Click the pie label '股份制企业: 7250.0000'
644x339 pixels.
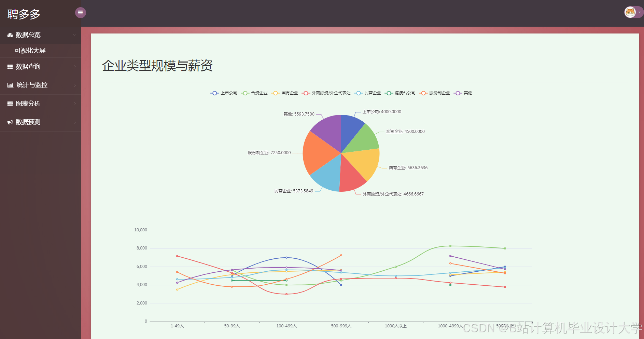269,153
